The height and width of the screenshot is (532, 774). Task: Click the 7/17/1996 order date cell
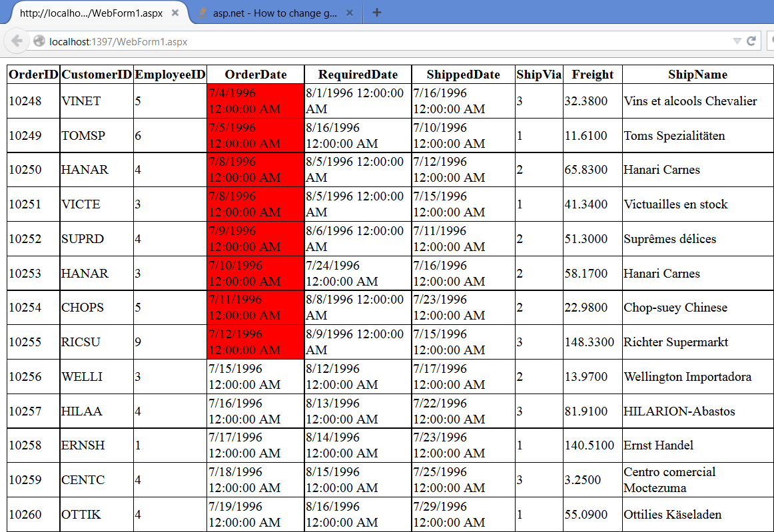tap(256, 445)
